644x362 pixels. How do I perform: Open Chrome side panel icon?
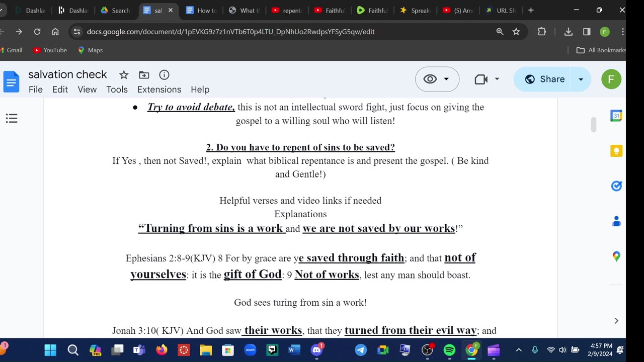pos(587,32)
